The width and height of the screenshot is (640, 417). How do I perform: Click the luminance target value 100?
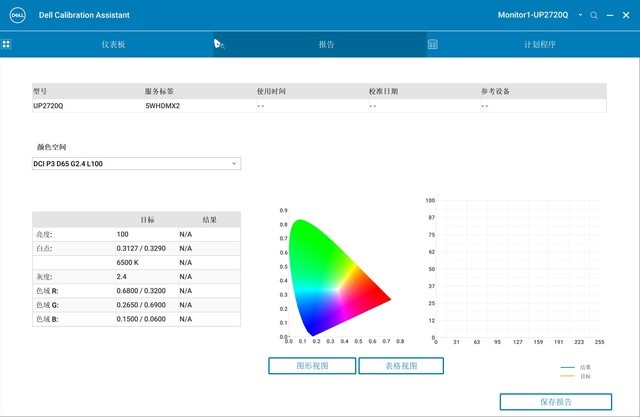122,234
